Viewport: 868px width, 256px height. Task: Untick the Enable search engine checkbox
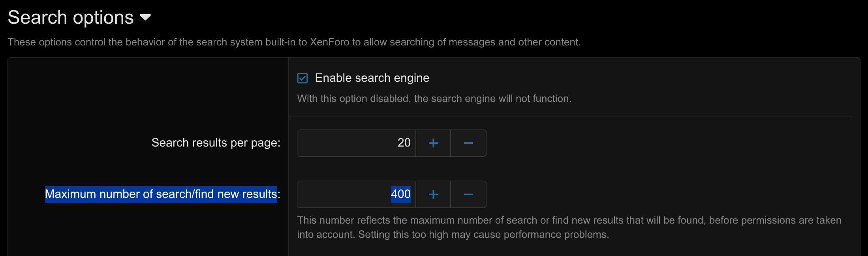302,78
